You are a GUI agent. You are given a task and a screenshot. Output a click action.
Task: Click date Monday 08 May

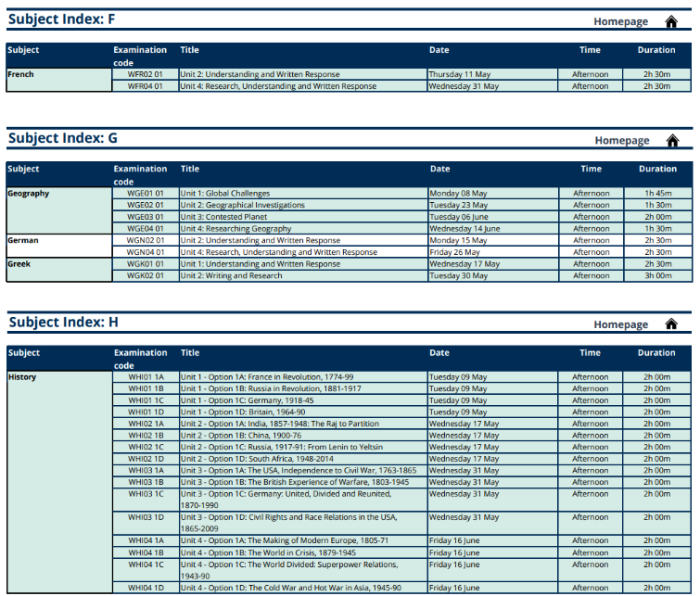[458, 194]
